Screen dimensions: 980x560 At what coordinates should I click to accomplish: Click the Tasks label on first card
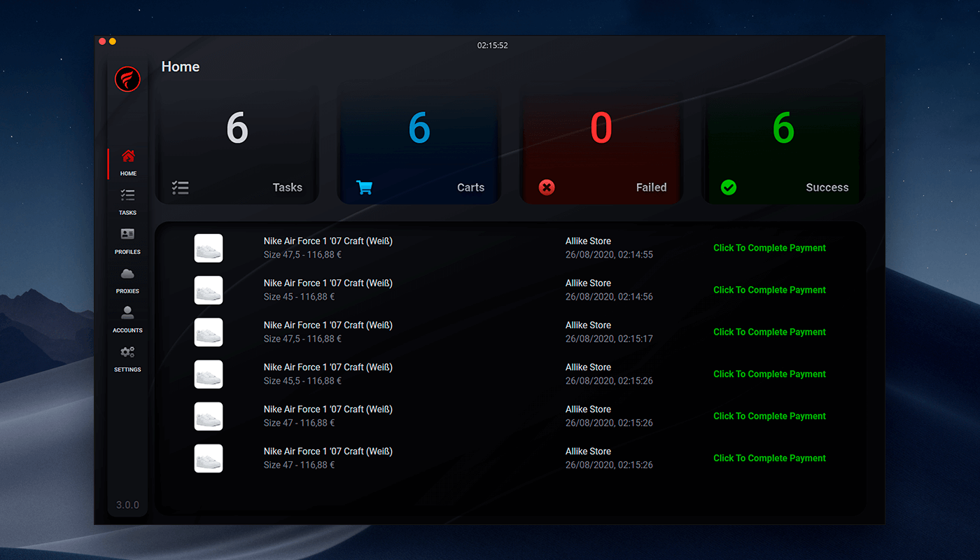coord(288,188)
